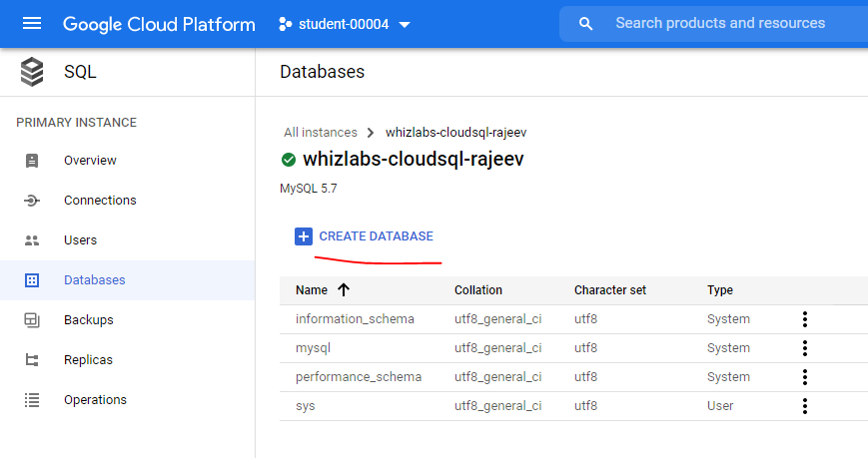This screenshot has height=458, width=868.
Task: Click the Replicas hierarchy icon
Action: [32, 360]
